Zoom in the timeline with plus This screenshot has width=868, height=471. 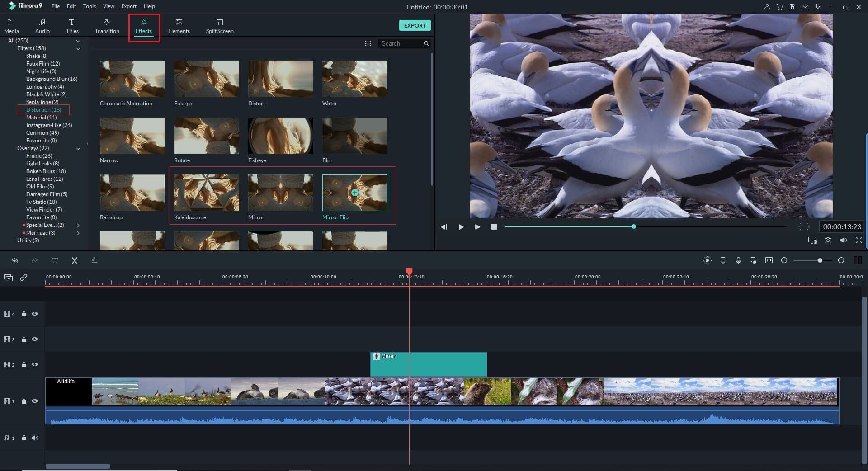(x=841, y=260)
